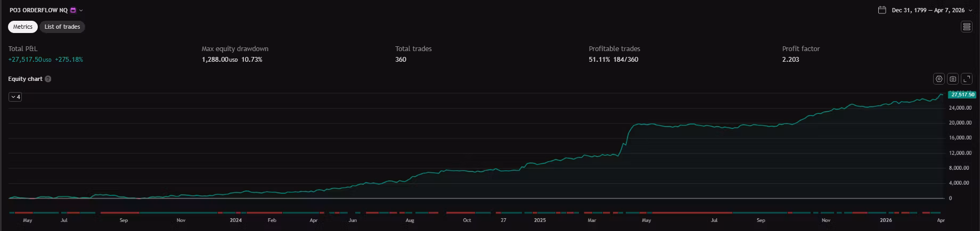This screenshot has height=231, width=980.
Task: Open equity chart settings hexagon icon
Action: [939, 79]
